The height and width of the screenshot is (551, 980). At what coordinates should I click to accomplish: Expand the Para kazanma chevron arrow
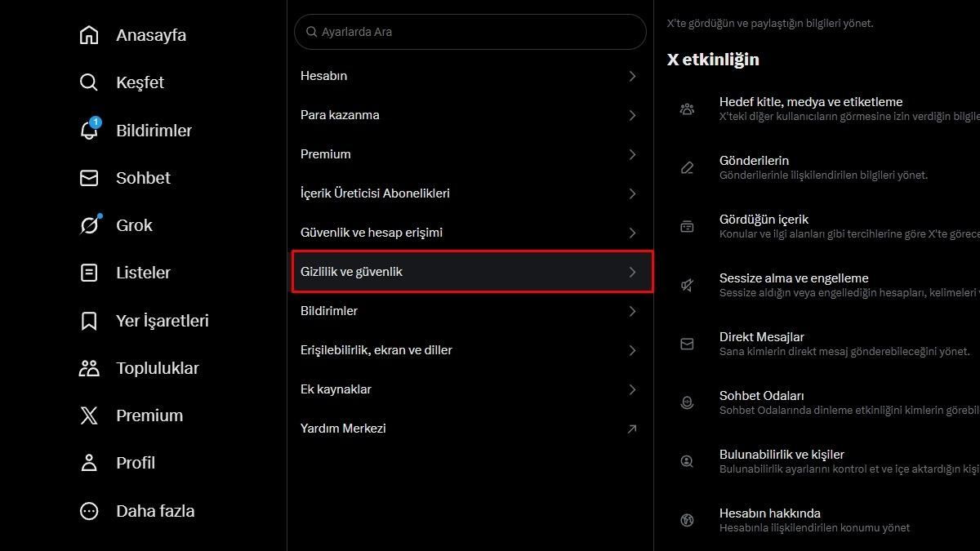(632, 115)
